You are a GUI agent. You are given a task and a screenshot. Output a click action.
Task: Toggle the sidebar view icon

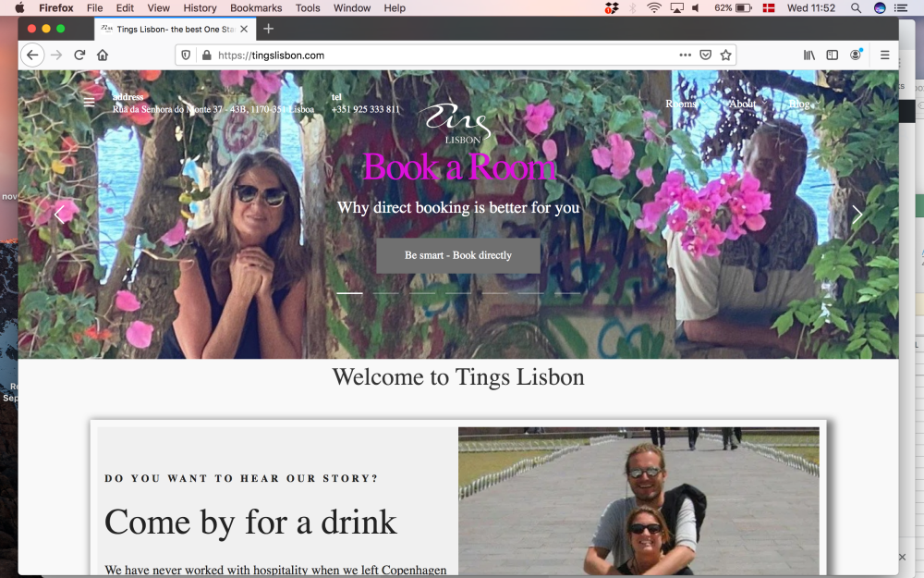(833, 55)
